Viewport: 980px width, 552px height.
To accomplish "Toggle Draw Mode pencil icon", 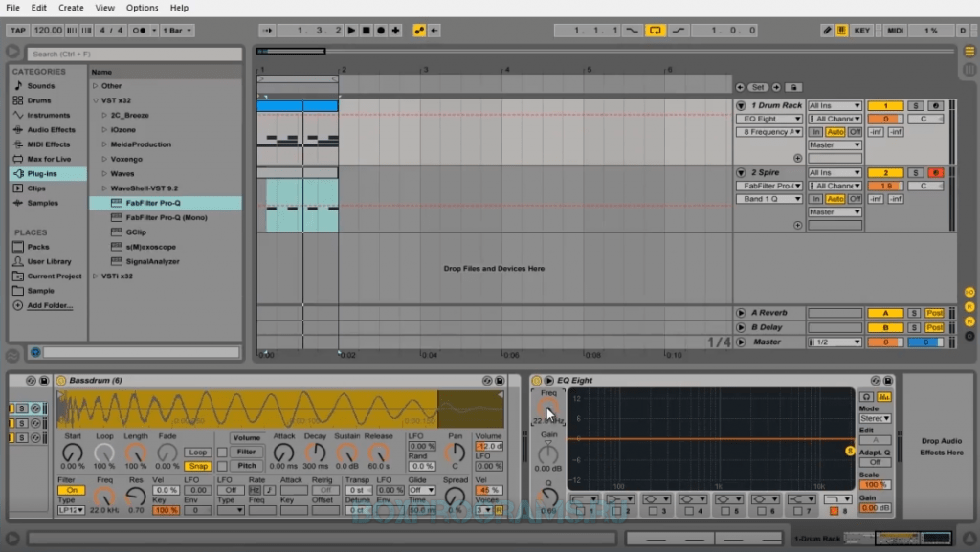I will pos(827,31).
